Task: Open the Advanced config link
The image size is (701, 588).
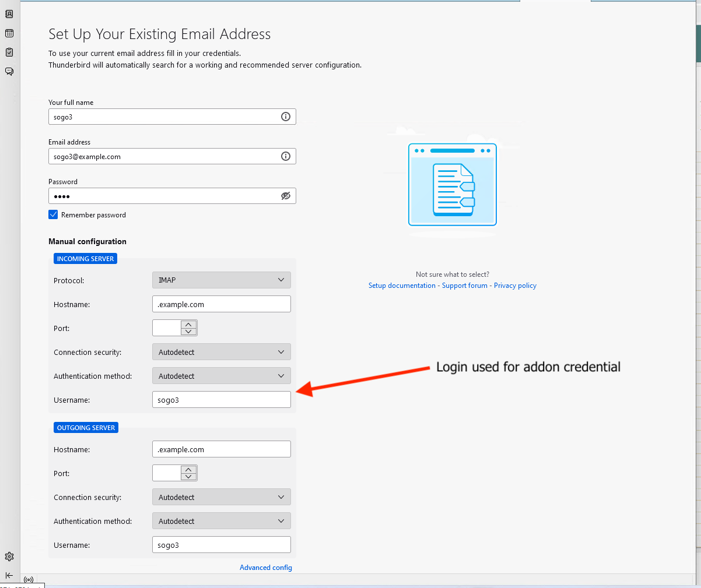Action: point(266,568)
